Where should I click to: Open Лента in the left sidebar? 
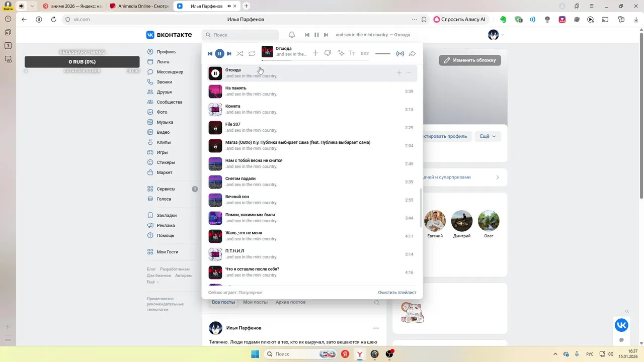(x=163, y=62)
